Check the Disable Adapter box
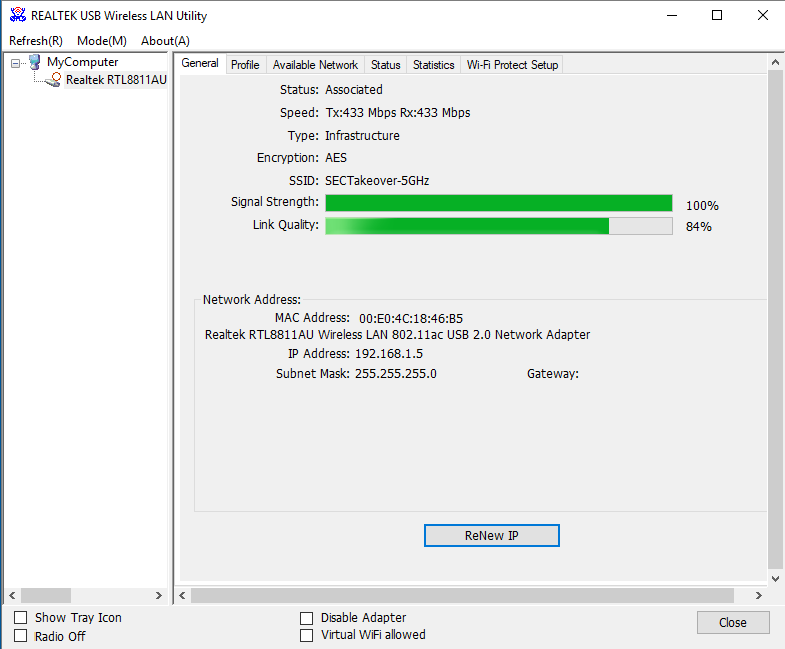Screen dimensions: 785x649 click(x=306, y=618)
